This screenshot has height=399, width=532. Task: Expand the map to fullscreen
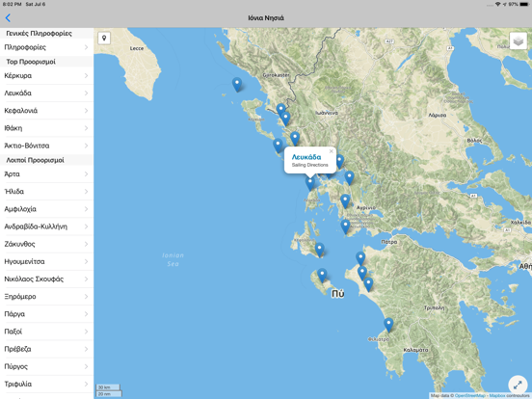(x=518, y=385)
